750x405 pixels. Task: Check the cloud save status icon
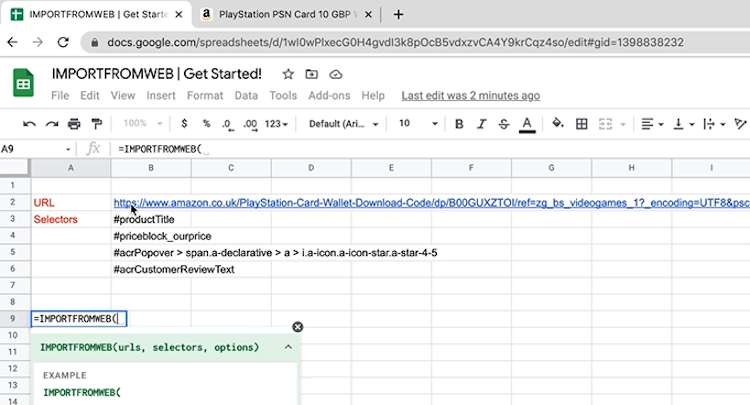coord(336,74)
